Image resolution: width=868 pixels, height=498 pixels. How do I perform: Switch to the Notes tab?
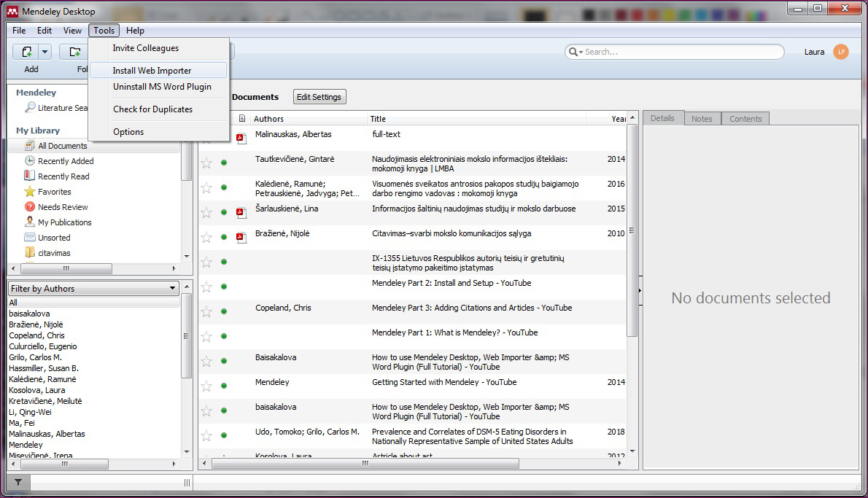tap(702, 119)
